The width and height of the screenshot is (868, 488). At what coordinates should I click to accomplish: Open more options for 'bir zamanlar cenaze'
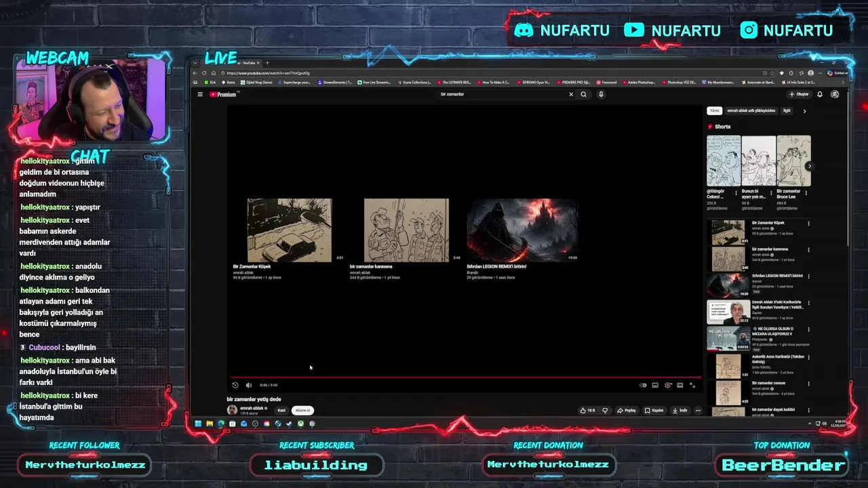(808, 383)
